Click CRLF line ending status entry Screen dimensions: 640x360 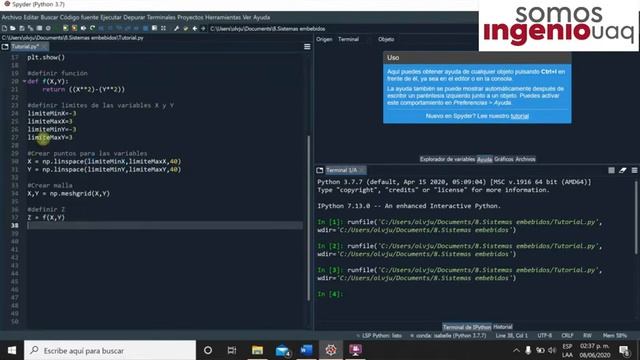[567, 336]
